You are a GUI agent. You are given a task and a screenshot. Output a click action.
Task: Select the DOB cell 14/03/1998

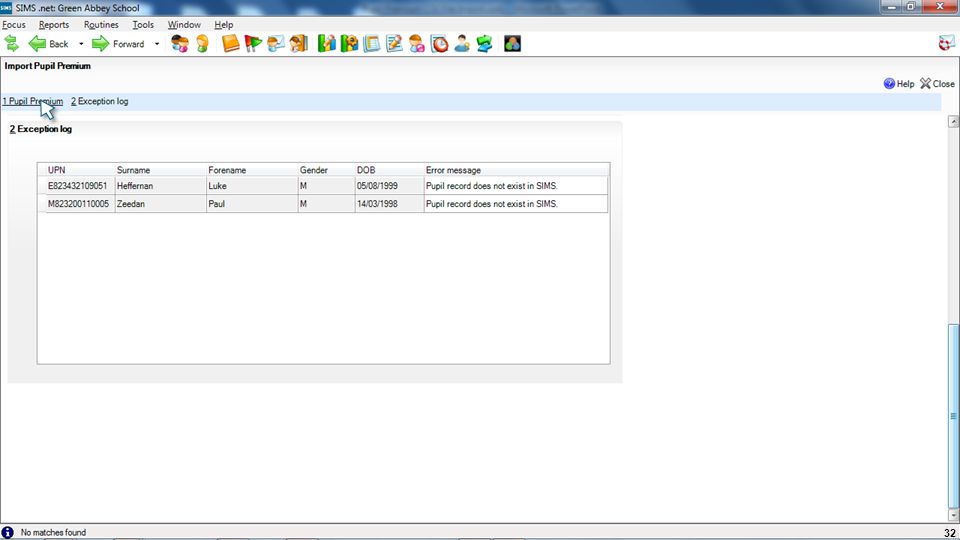389,204
